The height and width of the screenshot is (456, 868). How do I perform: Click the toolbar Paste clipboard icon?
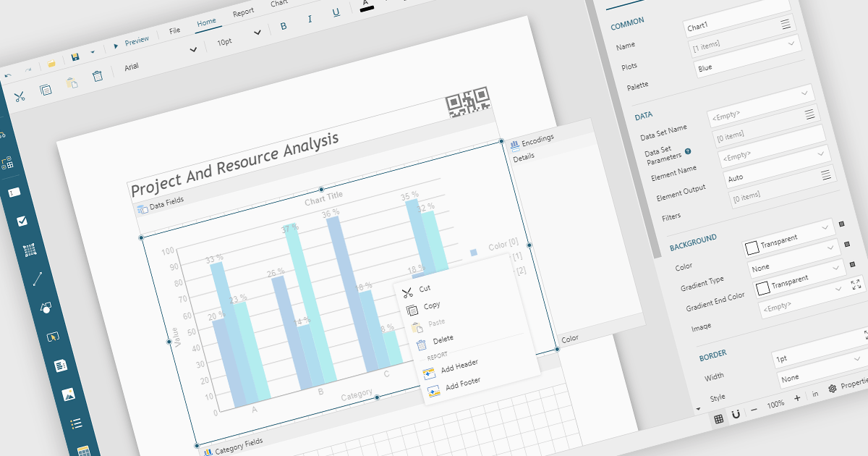click(x=72, y=83)
